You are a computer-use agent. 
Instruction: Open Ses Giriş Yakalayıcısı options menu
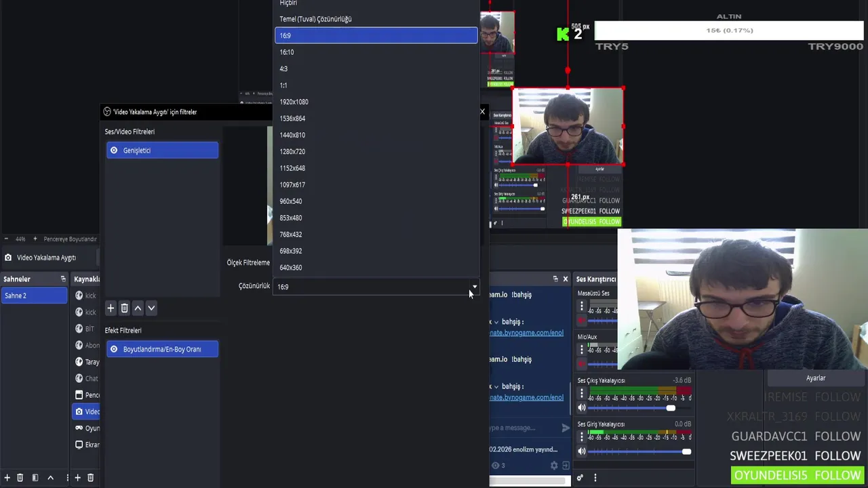[x=581, y=436]
